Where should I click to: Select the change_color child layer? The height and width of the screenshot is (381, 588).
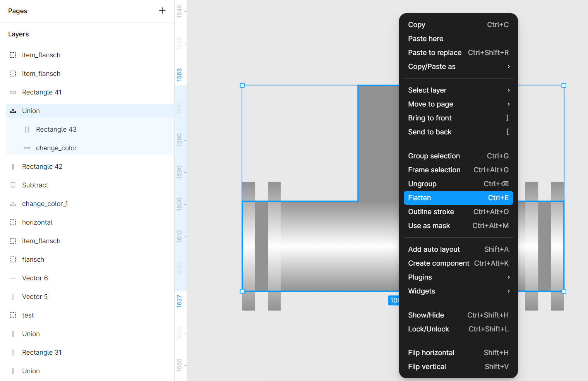(56, 148)
